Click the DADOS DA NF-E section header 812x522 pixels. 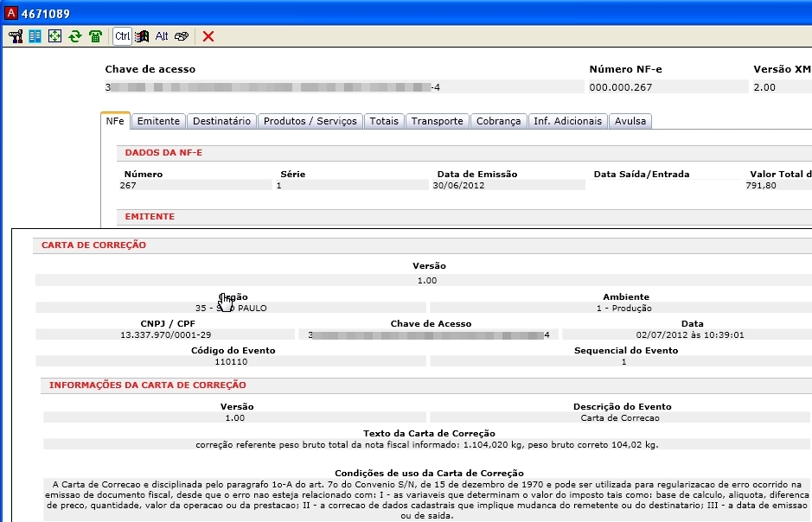(x=163, y=153)
